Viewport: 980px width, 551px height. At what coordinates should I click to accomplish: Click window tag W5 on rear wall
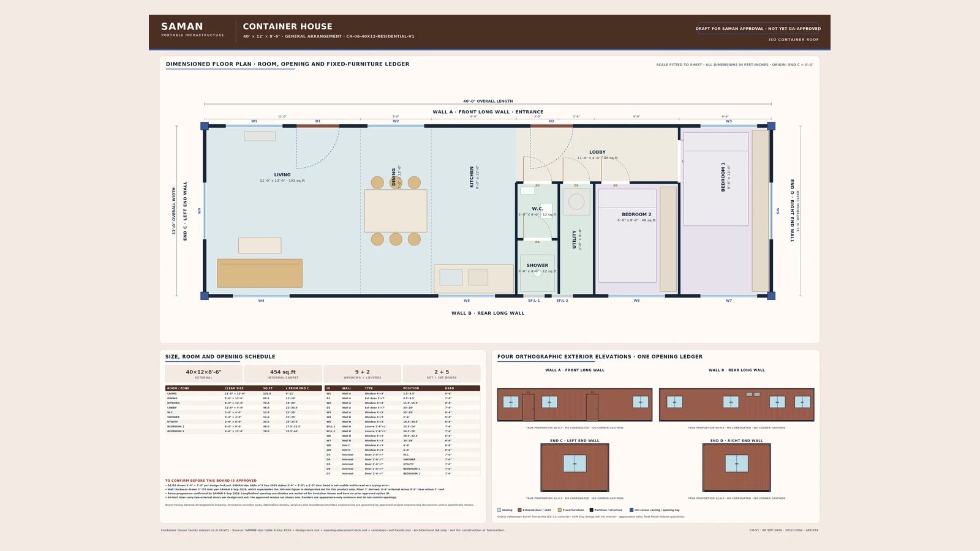pyautogui.click(x=467, y=301)
